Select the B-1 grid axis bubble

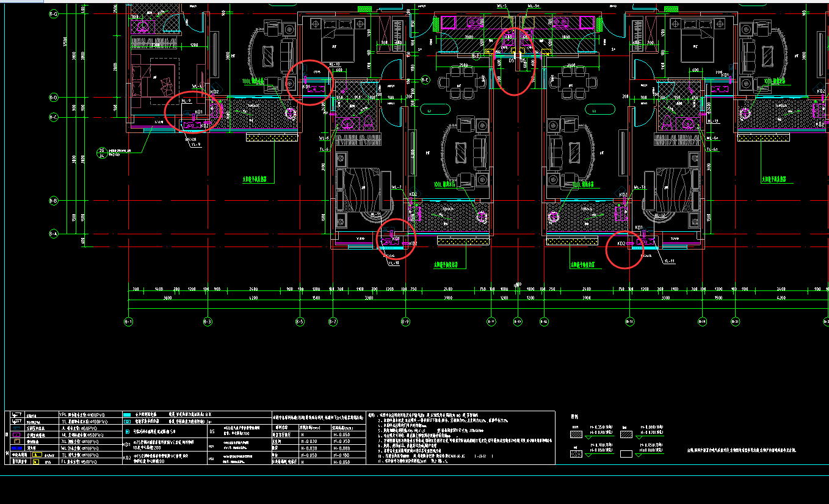(x=129, y=321)
